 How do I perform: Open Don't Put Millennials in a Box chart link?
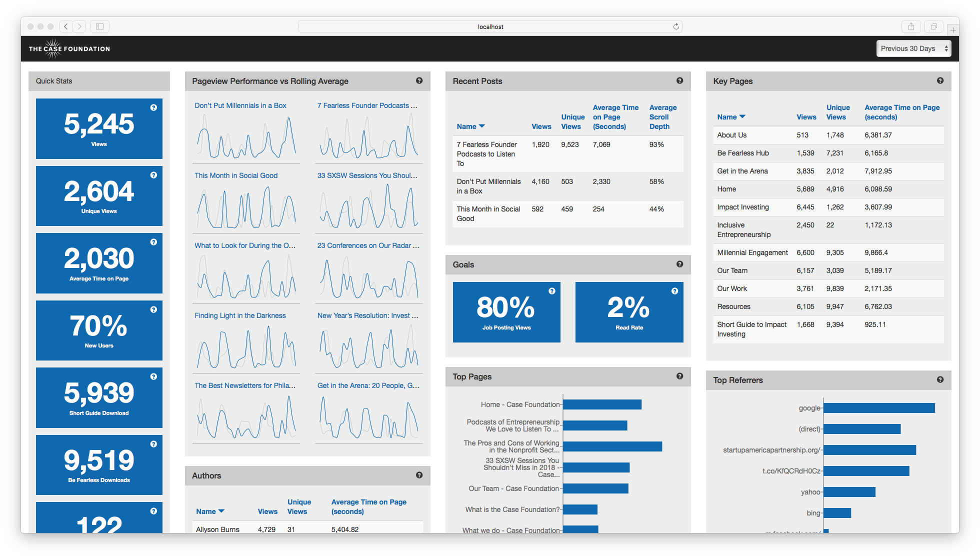[240, 105]
